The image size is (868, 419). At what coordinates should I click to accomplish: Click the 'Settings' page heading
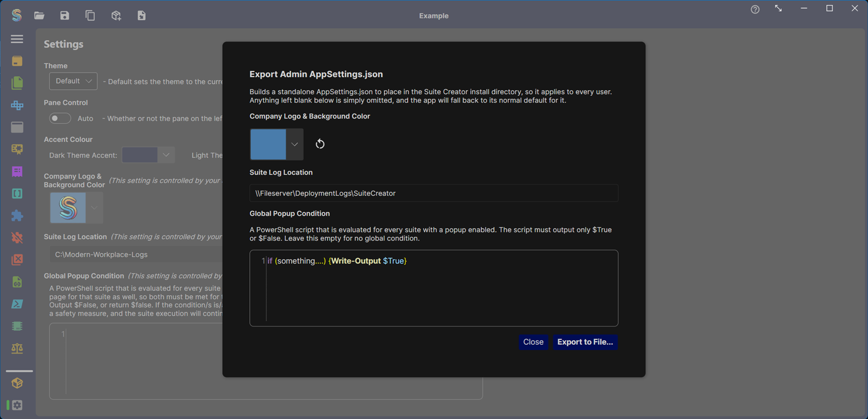coord(63,44)
